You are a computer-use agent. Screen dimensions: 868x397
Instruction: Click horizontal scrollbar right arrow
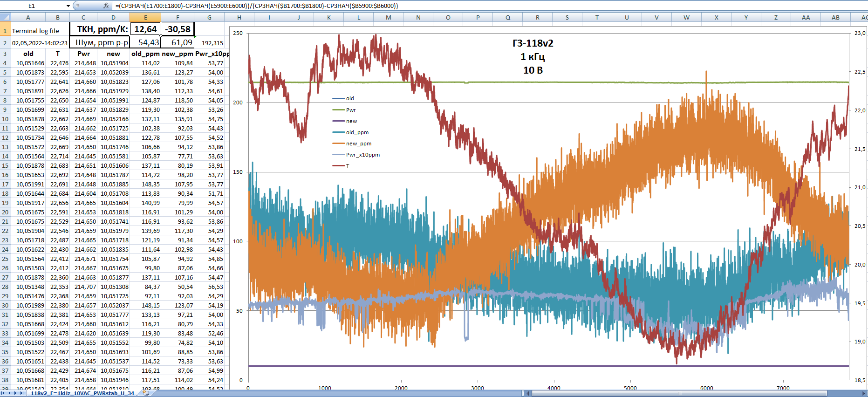click(x=864, y=393)
